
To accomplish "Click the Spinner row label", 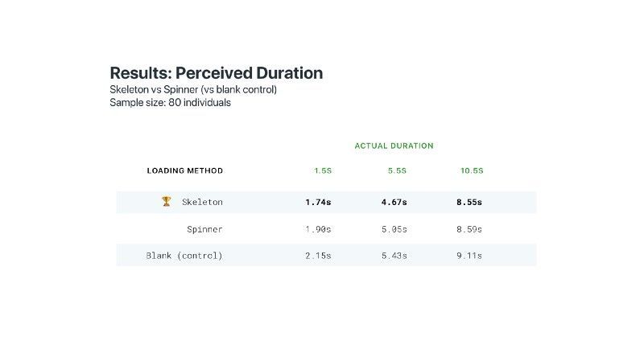I will pyautogui.click(x=204, y=229).
